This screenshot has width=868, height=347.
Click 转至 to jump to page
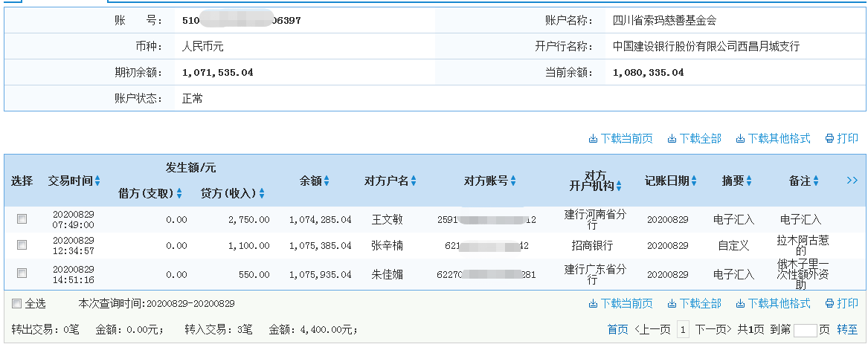coord(847,330)
